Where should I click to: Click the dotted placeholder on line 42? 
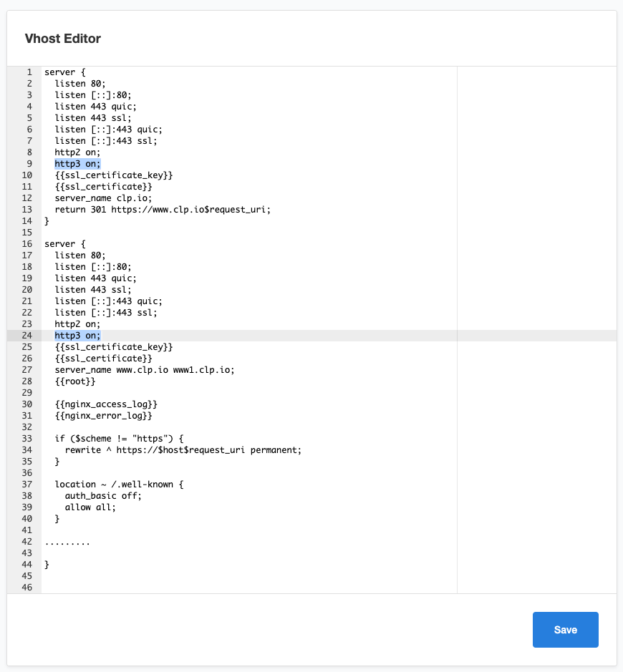(67, 542)
